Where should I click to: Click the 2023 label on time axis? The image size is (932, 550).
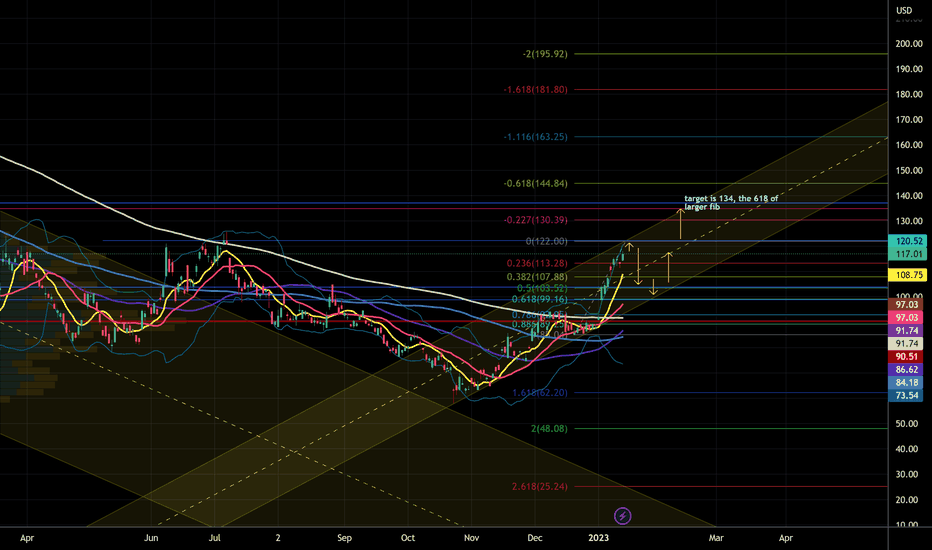coord(598,538)
